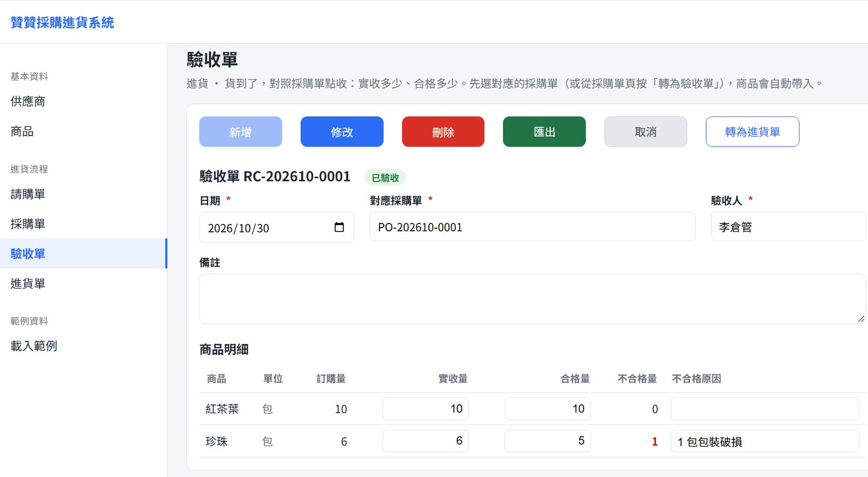Viewport: 868px width, 477px height.
Task: Click 轉為進貨單 button
Action: click(752, 131)
